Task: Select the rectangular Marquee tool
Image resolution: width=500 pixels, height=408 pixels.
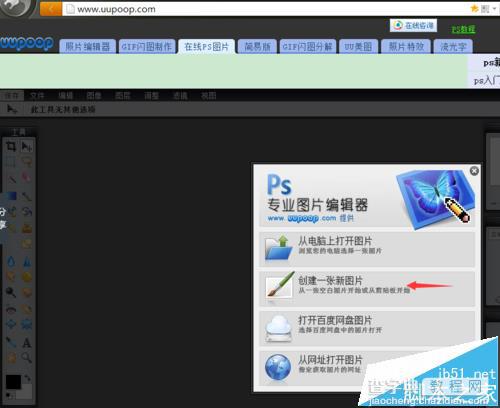Action: [x=11, y=162]
